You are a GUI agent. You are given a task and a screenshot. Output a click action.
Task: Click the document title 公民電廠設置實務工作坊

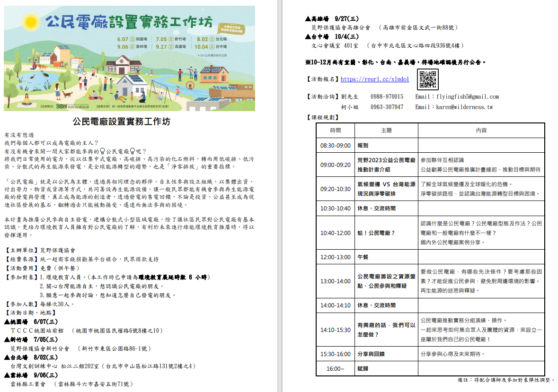121,122
